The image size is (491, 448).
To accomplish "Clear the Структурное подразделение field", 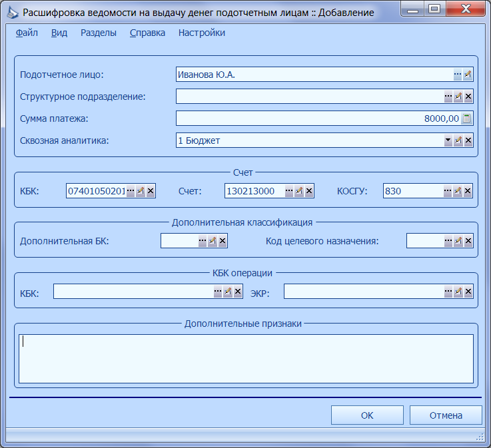I will click(468, 97).
